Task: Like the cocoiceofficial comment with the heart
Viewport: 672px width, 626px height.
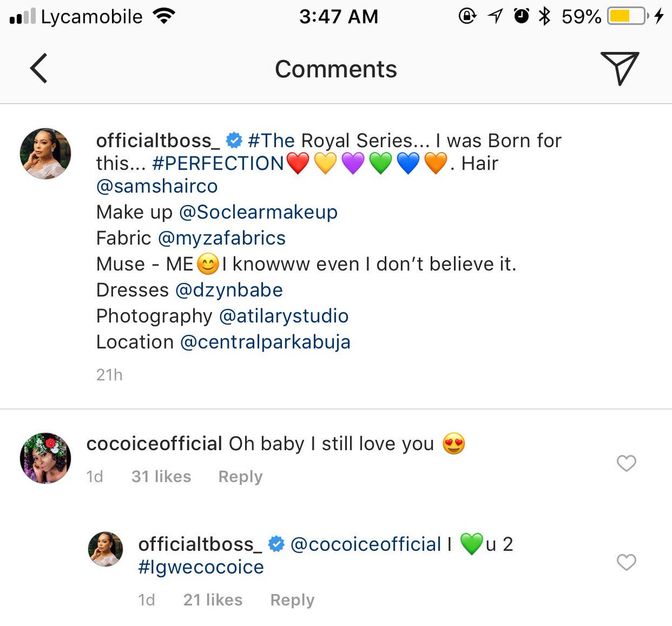Action: tap(626, 463)
